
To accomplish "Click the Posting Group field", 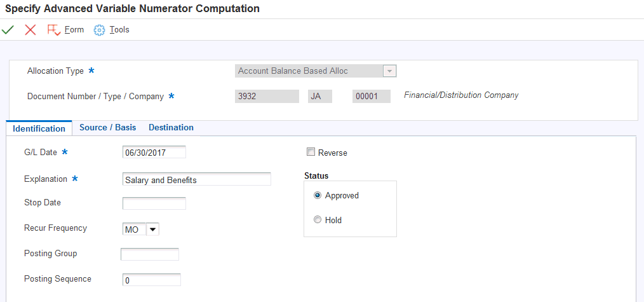I will [x=150, y=254].
